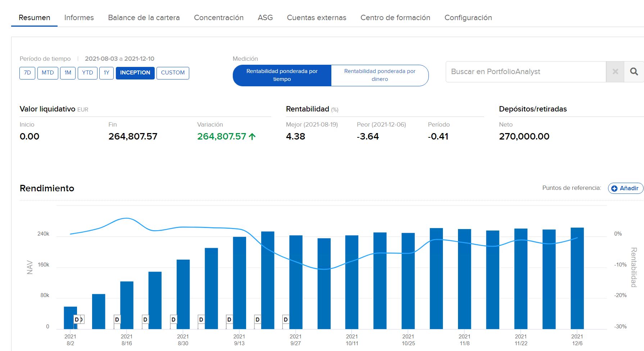Click the D deposit marker near 8/30
The image size is (644, 351).
[173, 319]
